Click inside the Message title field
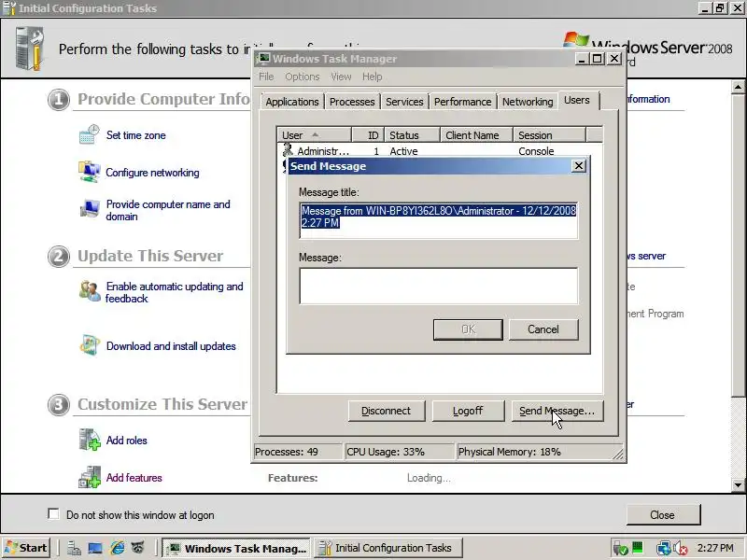Image resolution: width=747 pixels, height=560 pixels. (x=439, y=220)
